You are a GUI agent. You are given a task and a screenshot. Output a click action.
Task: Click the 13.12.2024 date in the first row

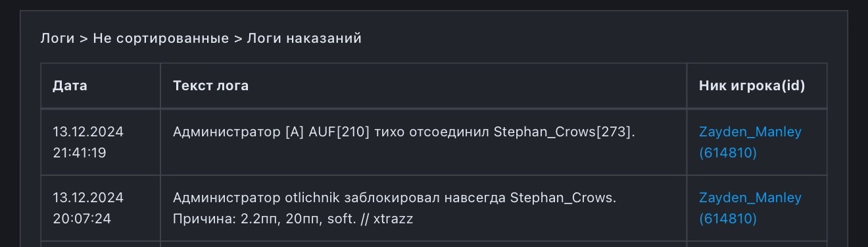[x=88, y=132]
